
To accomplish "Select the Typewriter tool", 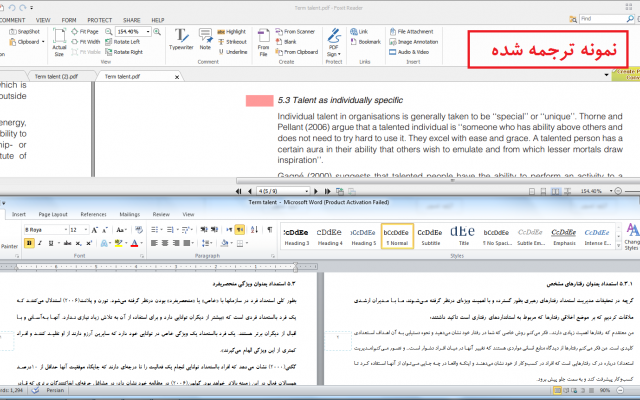I will (x=181, y=40).
